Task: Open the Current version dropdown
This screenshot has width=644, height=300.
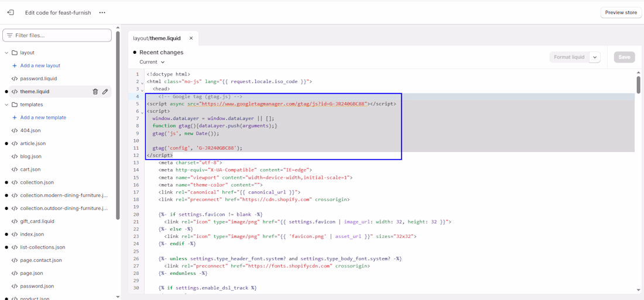Action: click(x=152, y=62)
